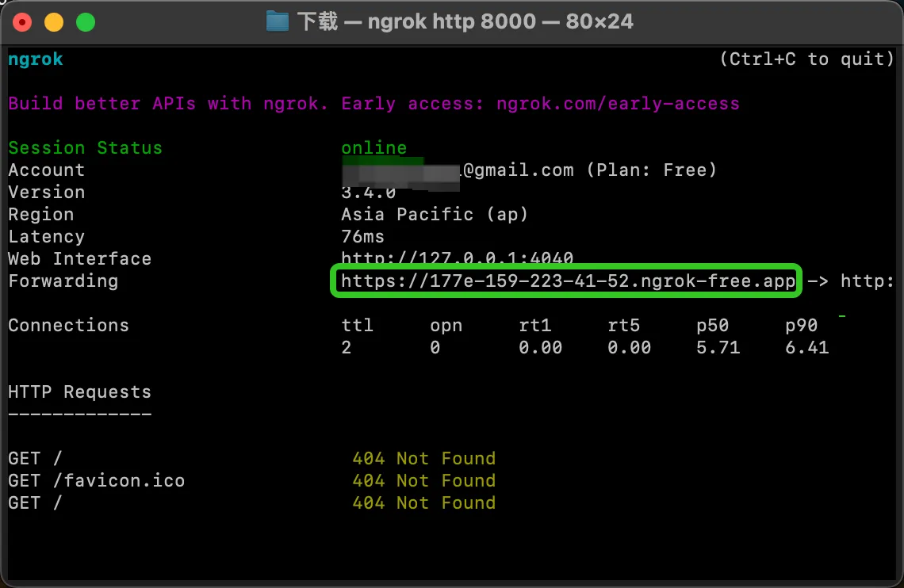This screenshot has width=904, height=588.
Task: Click the "(Ctrl+C to quit)" hint text
Action: click(x=806, y=59)
